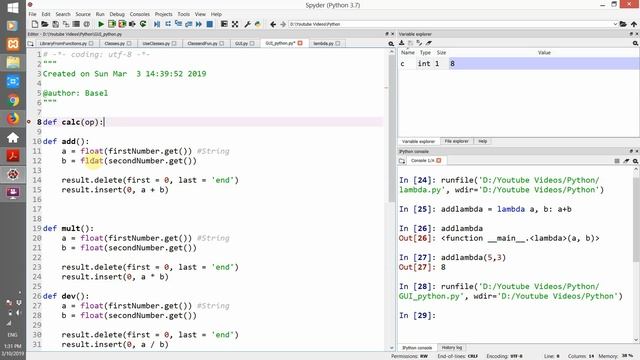Switch to the History log tab

(x=451, y=348)
